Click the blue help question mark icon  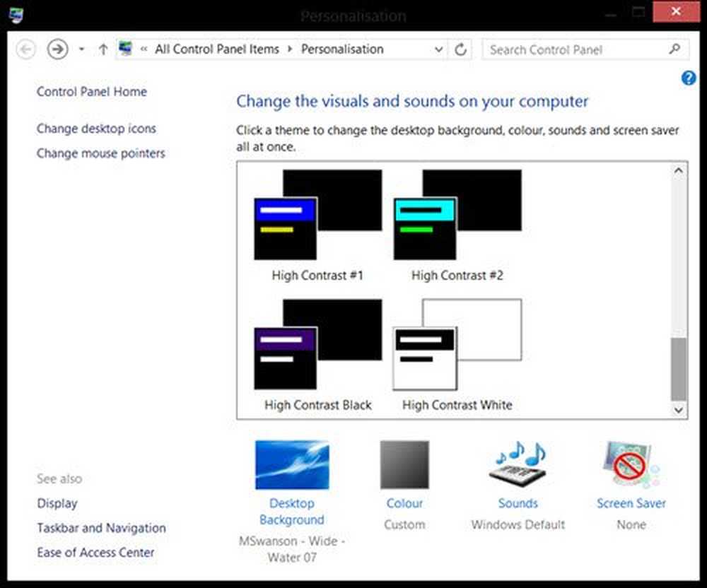pyautogui.click(x=689, y=78)
